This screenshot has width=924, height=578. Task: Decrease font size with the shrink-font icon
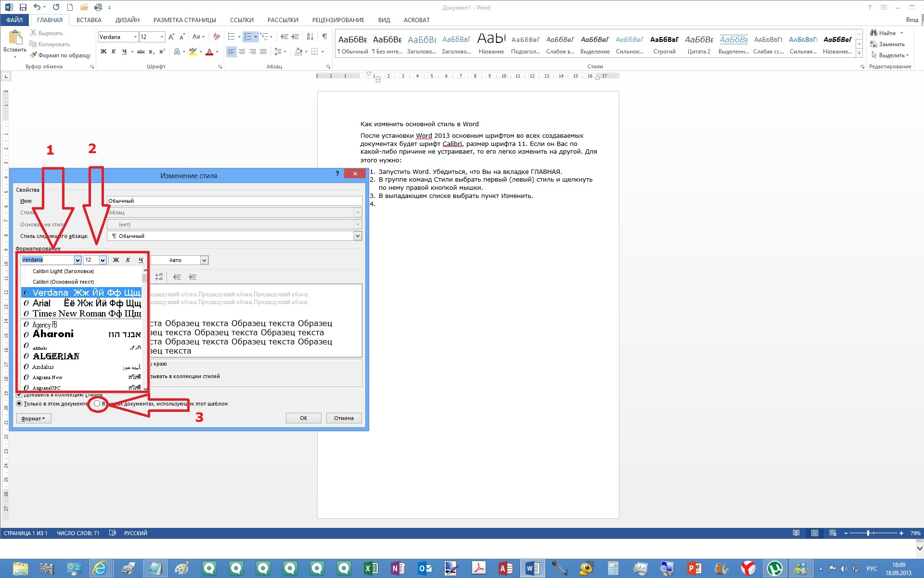coord(182,37)
